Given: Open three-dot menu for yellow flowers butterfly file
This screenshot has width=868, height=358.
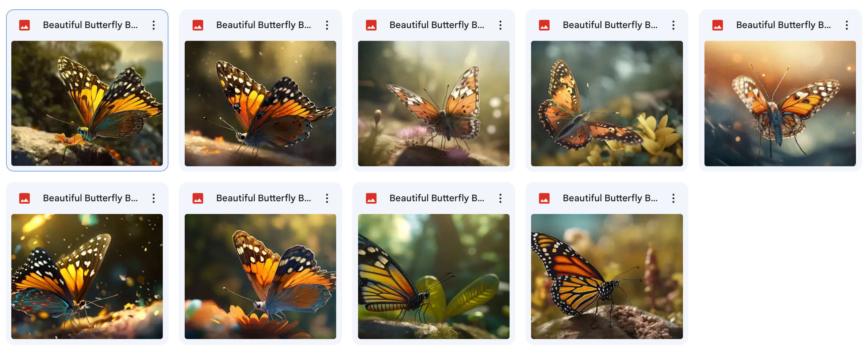Looking at the screenshot, I should pos(673,25).
